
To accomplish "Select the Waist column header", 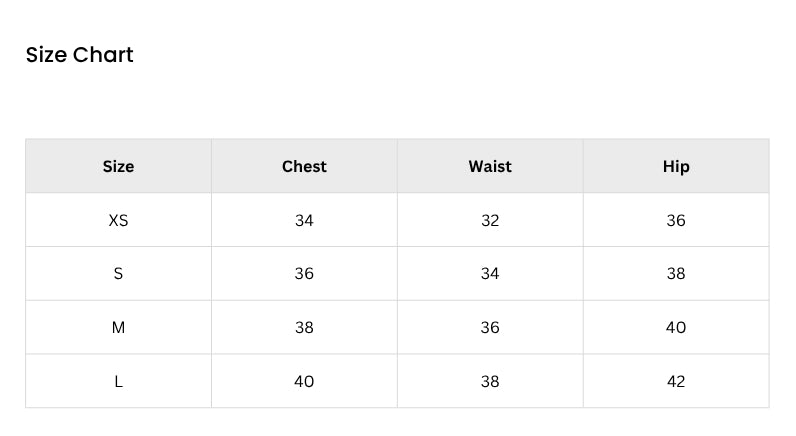I will pyautogui.click(x=490, y=166).
